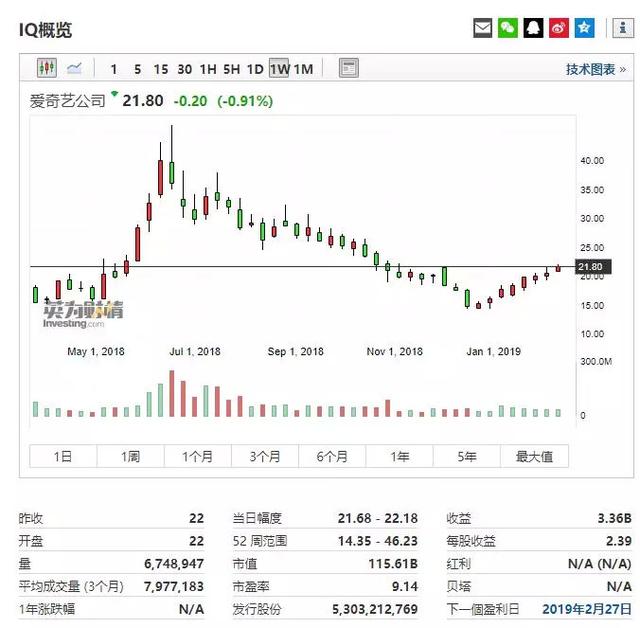Image resolution: width=640 pixels, height=628 pixels.
Task: Switch to line chart type
Action: [74, 67]
